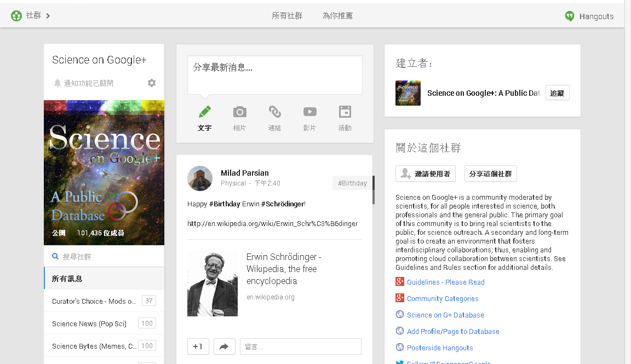Click the 100 badge beside Science Bytes
The height and width of the screenshot is (364, 631).
tap(147, 346)
